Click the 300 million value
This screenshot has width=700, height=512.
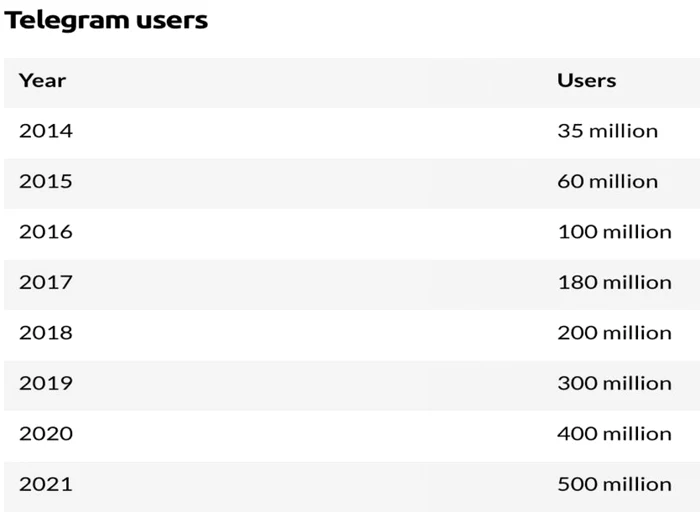point(615,383)
